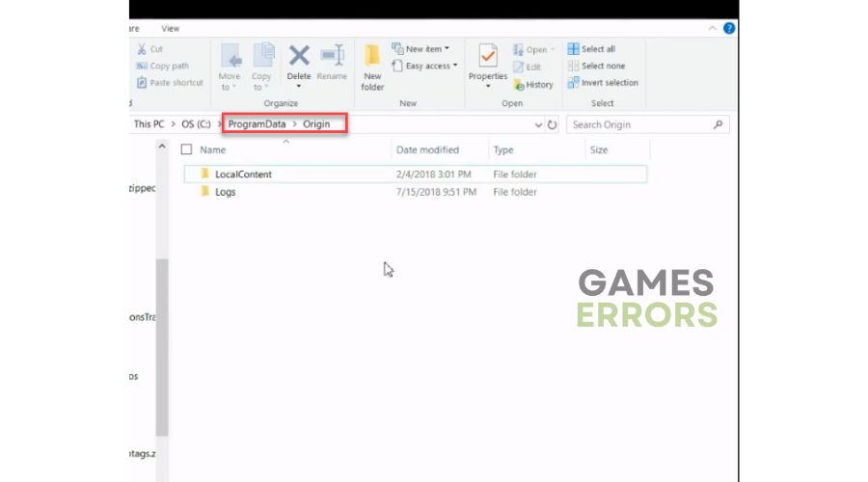The height and width of the screenshot is (482, 868).
Task: Refresh the Origin folder view
Action: click(x=552, y=125)
